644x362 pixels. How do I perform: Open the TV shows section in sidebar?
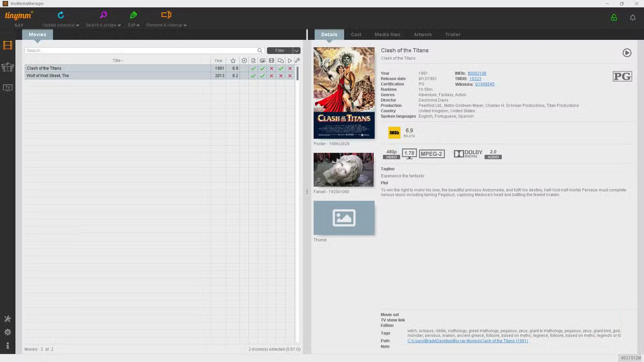(7, 87)
